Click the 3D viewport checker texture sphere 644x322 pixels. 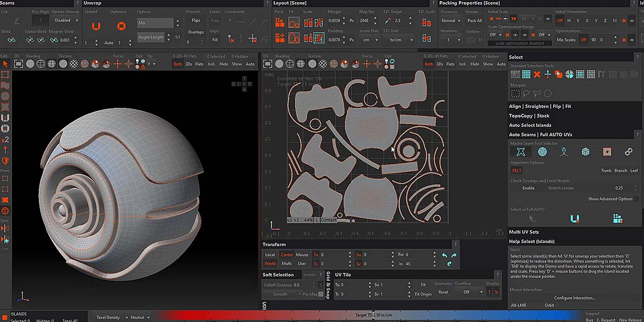pos(74,64)
